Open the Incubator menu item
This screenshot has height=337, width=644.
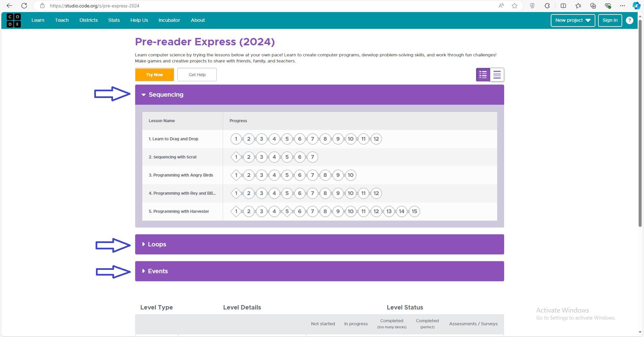169,20
